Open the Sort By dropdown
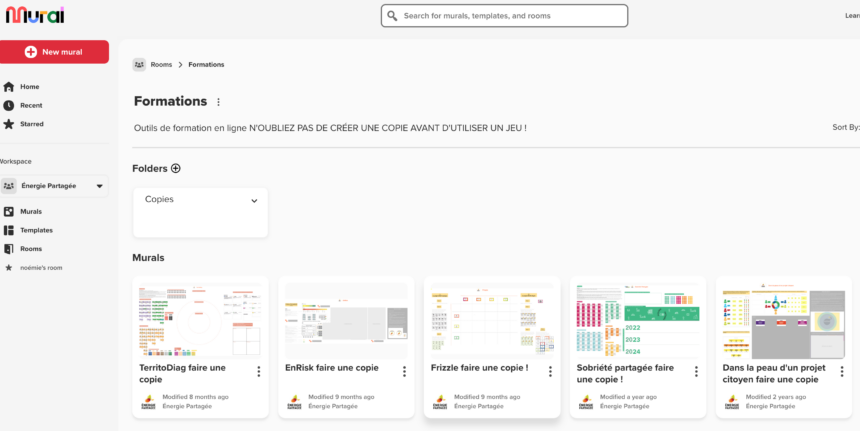 846,127
